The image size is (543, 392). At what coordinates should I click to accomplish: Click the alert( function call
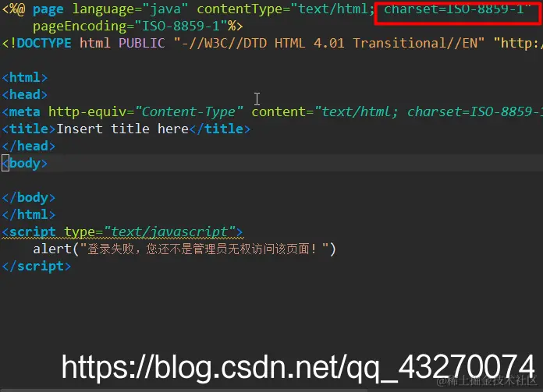click(x=56, y=249)
